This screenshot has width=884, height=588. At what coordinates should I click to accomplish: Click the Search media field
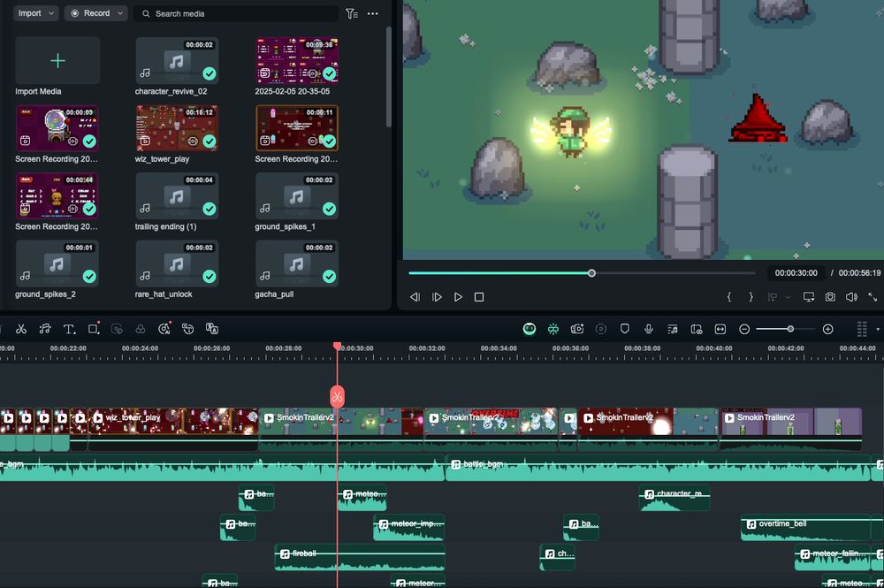236,13
